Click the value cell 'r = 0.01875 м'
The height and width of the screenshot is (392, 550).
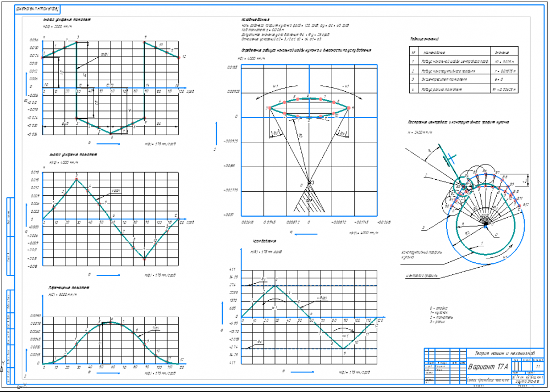tap(505, 70)
